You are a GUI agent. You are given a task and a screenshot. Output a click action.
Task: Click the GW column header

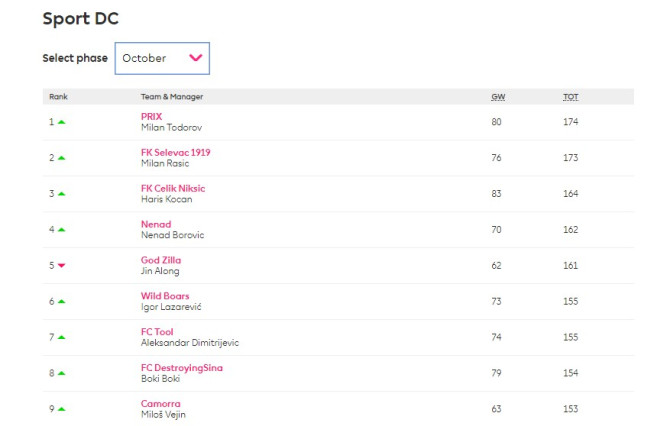[497, 97]
